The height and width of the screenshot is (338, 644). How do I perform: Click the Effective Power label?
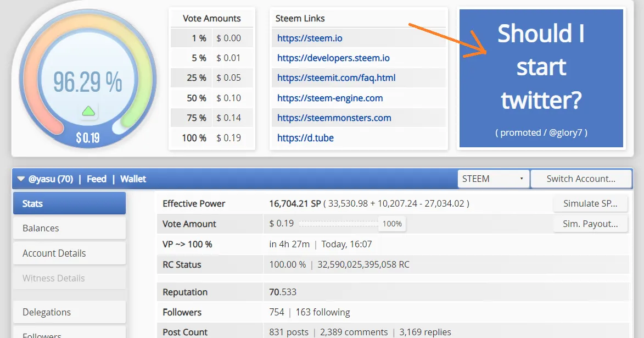pyautogui.click(x=194, y=203)
